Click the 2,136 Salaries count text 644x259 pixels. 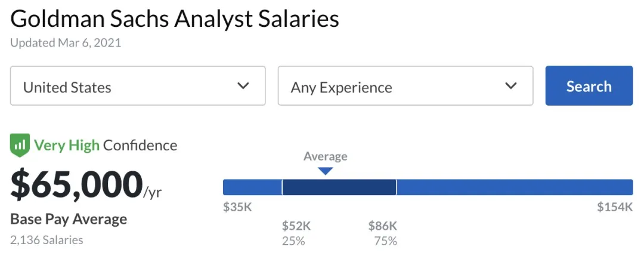pyautogui.click(x=47, y=240)
